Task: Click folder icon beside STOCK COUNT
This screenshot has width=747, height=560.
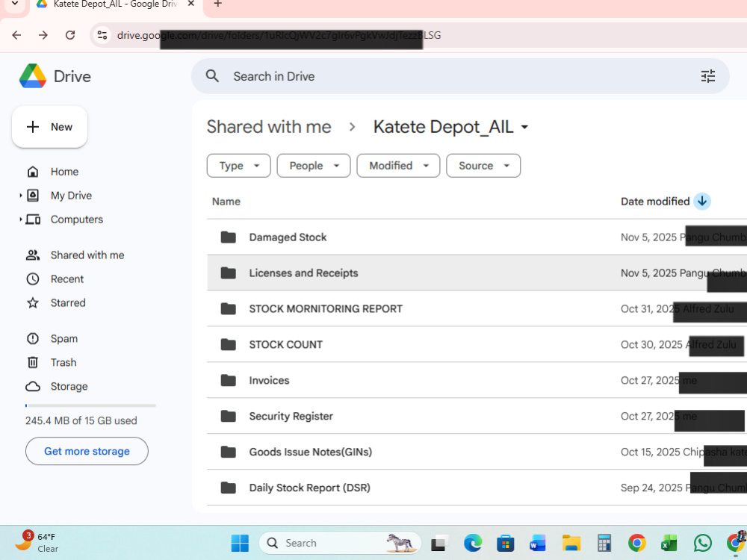Action: click(x=228, y=344)
